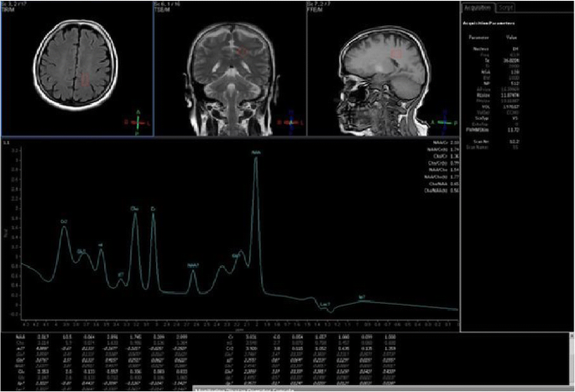This screenshot has width=575, height=392.
Task: Click the orientation cross in coronal view
Action: pyautogui.click(x=291, y=123)
